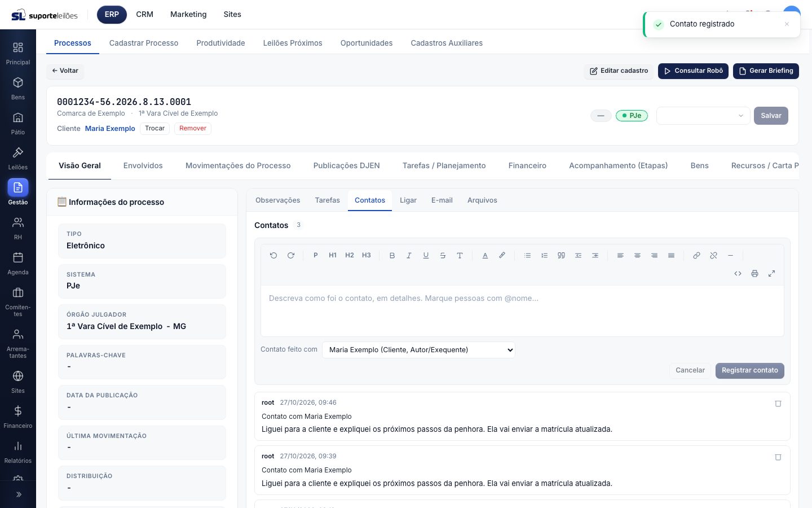Go back with the Voltar button
Viewport: 812px width, 508px height.
(65, 71)
